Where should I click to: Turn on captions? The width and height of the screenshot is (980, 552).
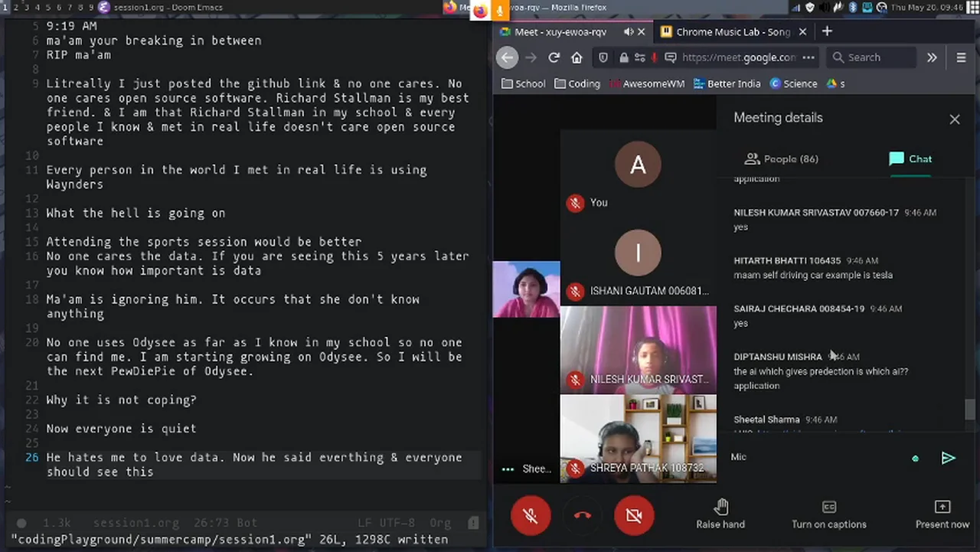coord(828,514)
